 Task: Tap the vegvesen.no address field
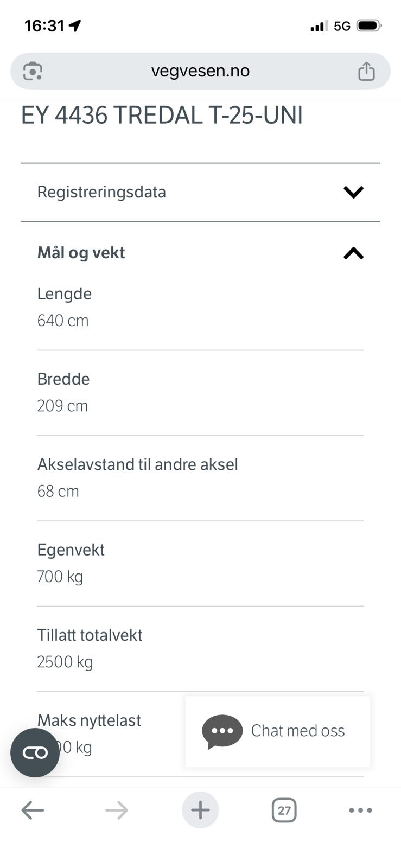coord(200,71)
